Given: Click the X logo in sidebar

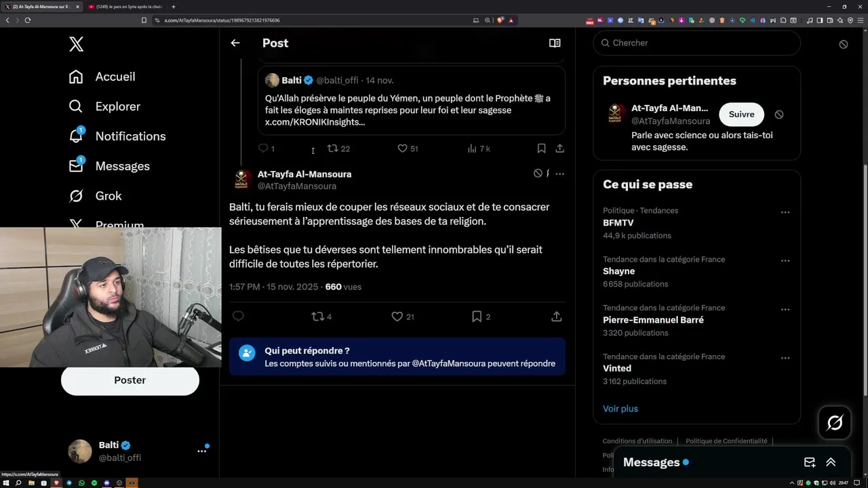Looking at the screenshot, I should pos(76,45).
